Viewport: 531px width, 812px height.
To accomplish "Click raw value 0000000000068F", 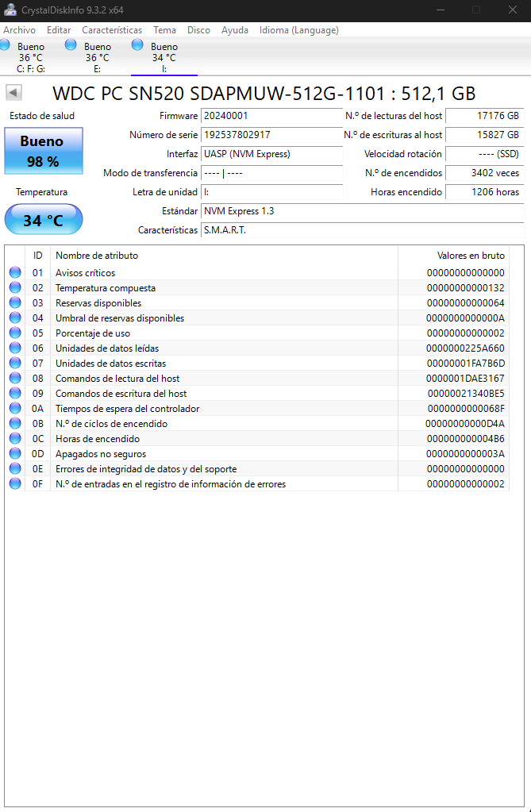I will 465,409.
